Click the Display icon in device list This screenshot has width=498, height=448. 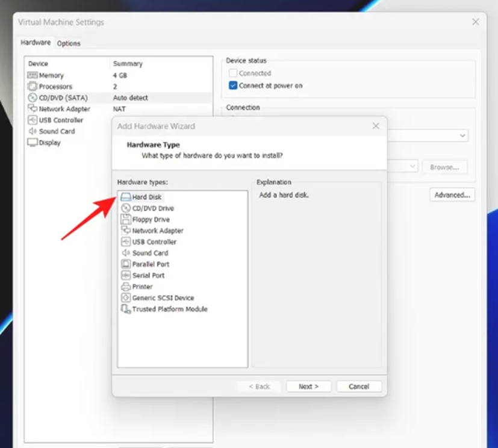click(x=33, y=143)
